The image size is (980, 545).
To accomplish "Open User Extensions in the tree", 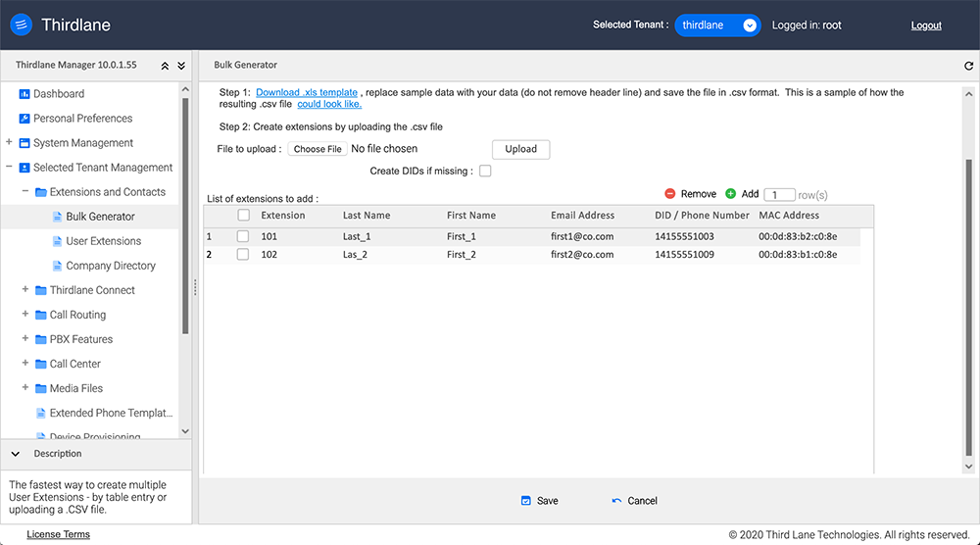I will (103, 241).
